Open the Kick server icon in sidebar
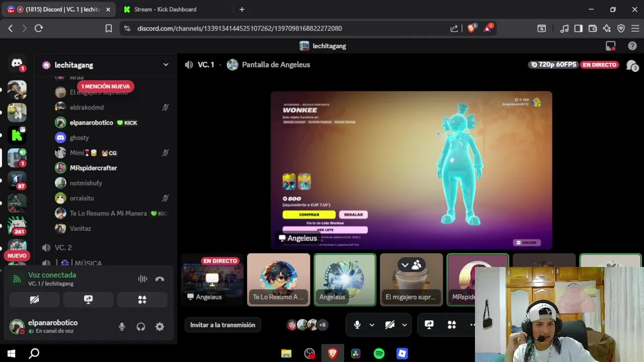This screenshot has height=362, width=644. (17, 135)
